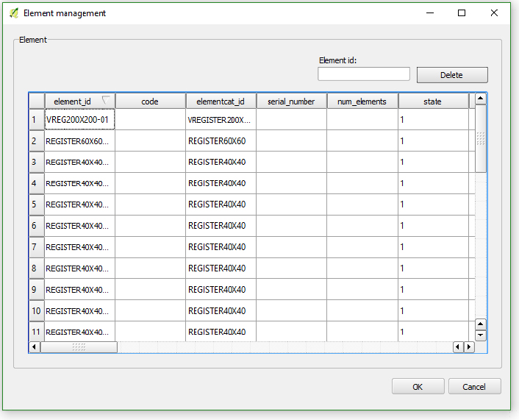This screenshot has height=420, width=519.
Task: Select the VREG200X200-01 element_id cell
Action: pos(79,119)
